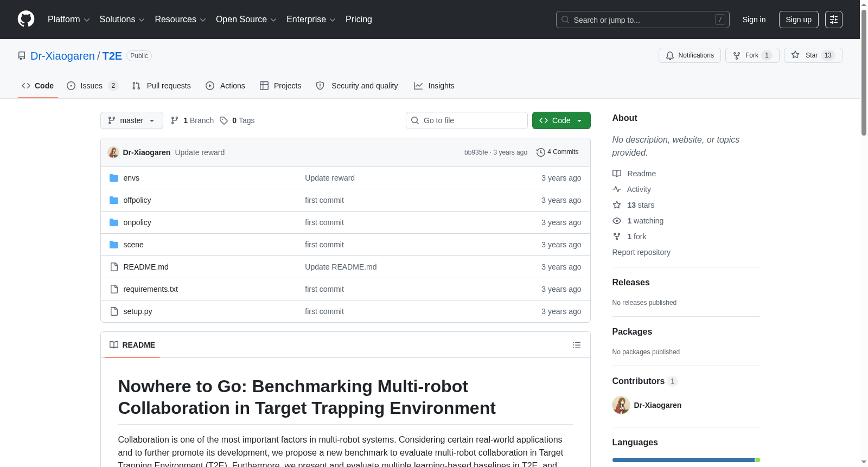Open the Update README.md commit message

click(x=341, y=267)
